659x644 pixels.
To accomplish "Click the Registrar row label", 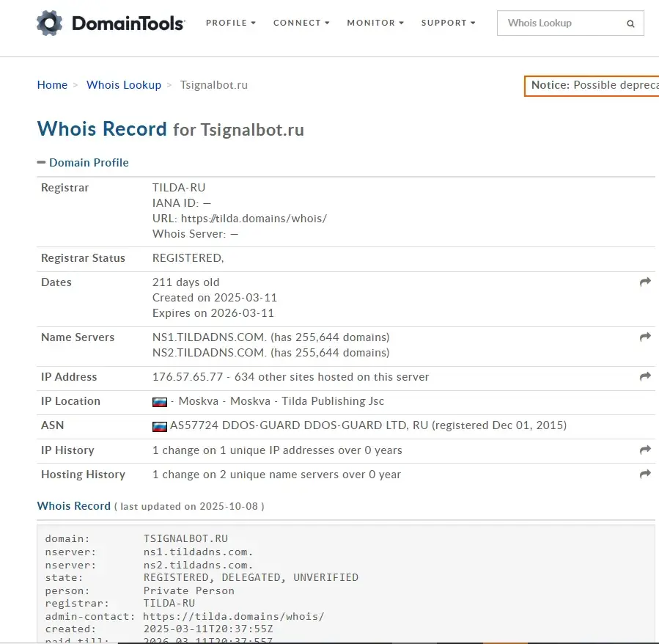I will [x=65, y=188].
